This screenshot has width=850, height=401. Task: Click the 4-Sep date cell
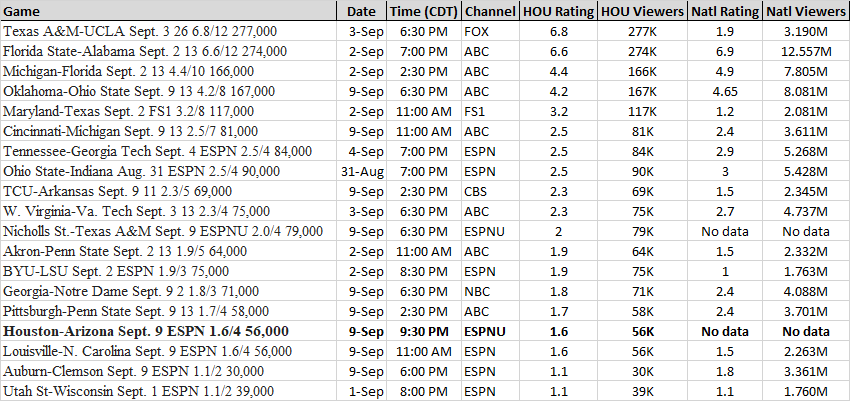pos(362,152)
